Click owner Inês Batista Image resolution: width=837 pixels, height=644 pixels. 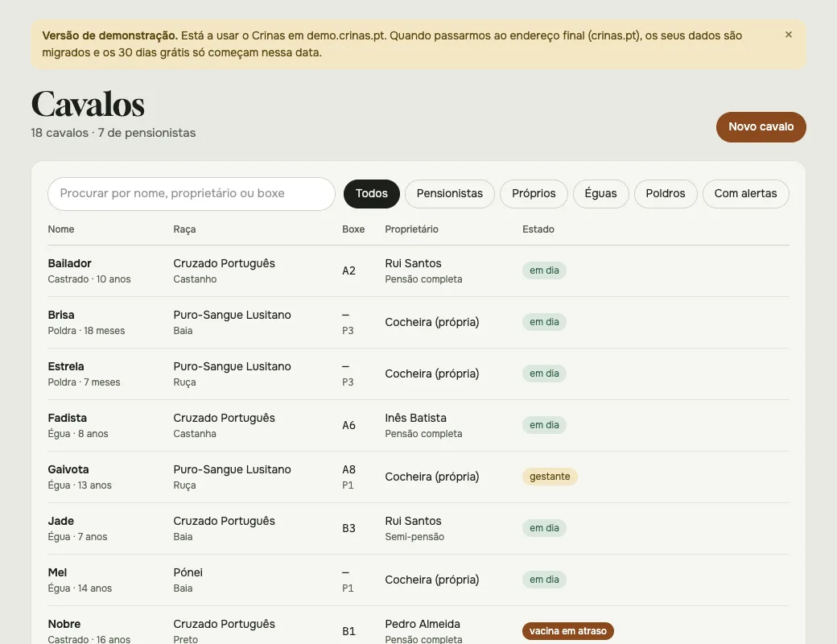[415, 418]
